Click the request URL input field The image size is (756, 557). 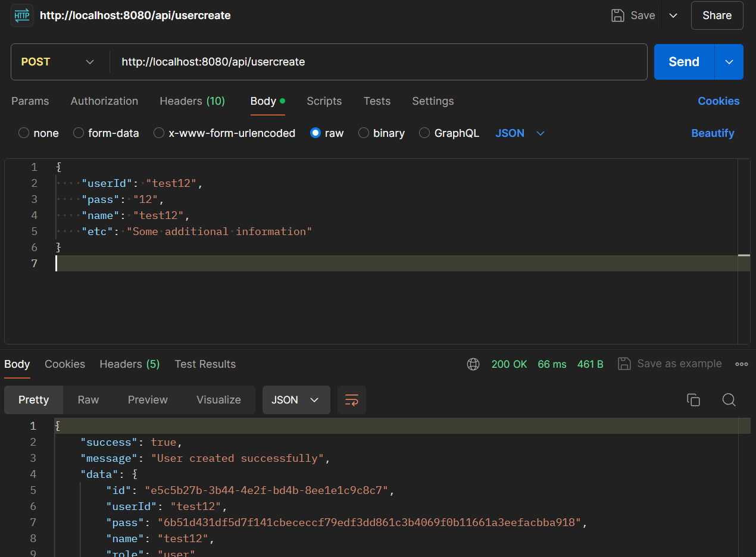click(x=379, y=62)
